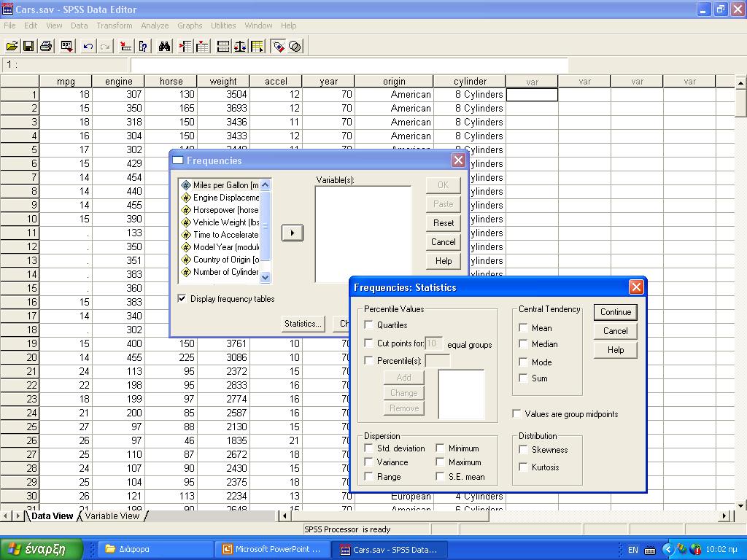Image resolution: width=747 pixels, height=560 pixels.
Task: Click the Select Cases toolbar icon
Action: (258, 46)
